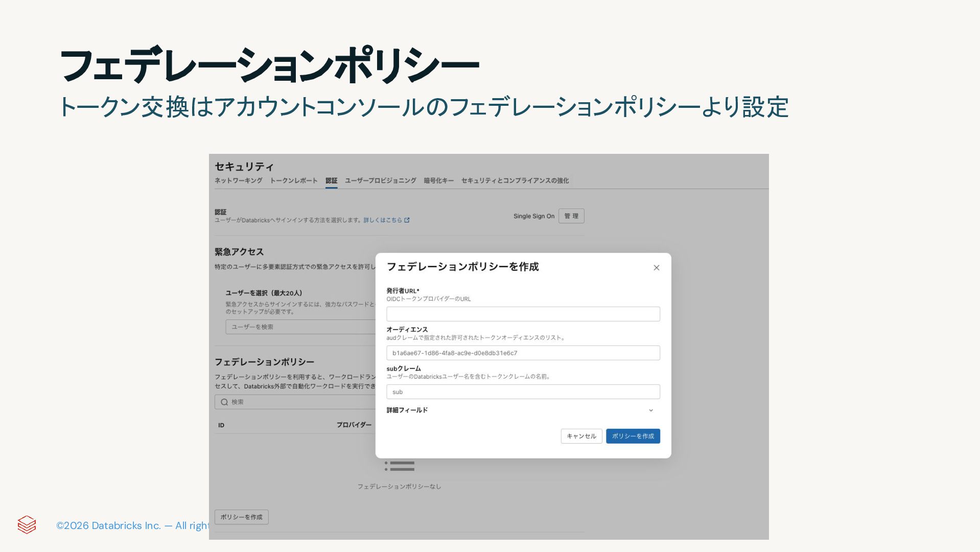The width and height of the screenshot is (980, 552).
Task: Click the Databricks logo icon
Action: [x=27, y=525]
